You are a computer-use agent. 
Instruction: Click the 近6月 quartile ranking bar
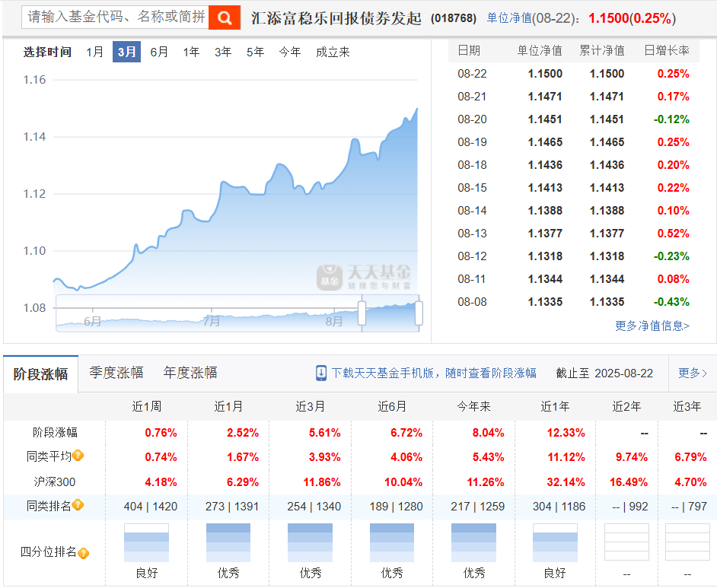(x=392, y=543)
